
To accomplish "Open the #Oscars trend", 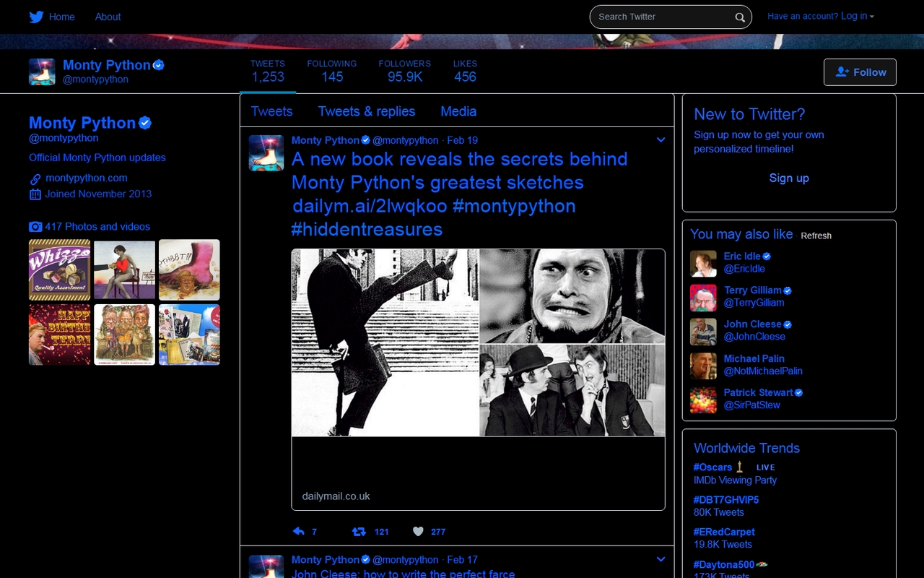I will tap(712, 467).
